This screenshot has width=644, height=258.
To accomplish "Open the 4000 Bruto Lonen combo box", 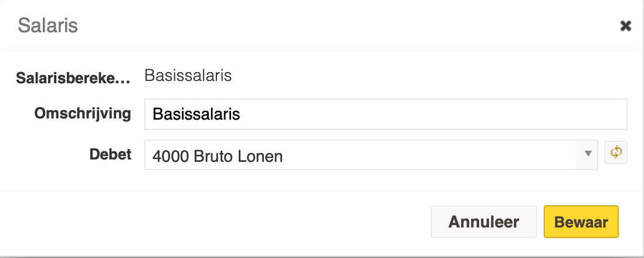I will [x=371, y=154].
